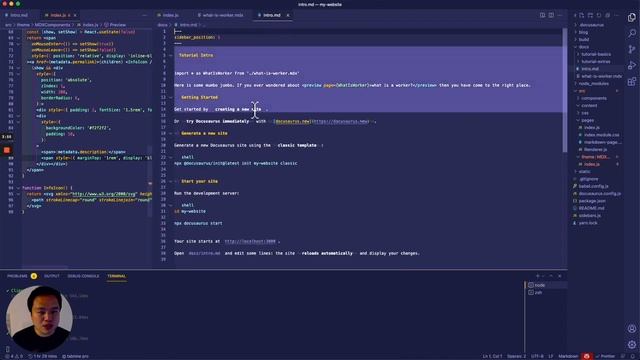Image resolution: width=640 pixels, height=360 pixels.
Task: Click the fourth icon in Explorer header toolbar
Action: [x=608, y=16]
